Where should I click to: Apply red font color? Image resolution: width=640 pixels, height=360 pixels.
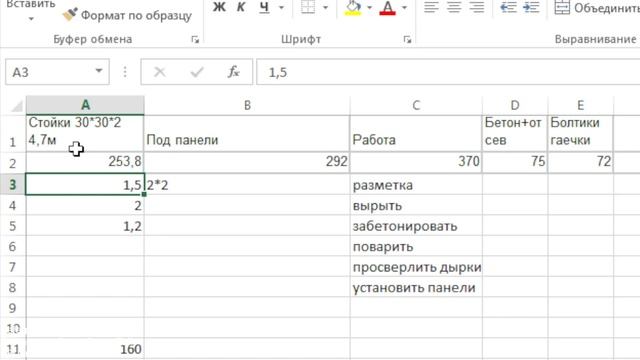point(387,7)
